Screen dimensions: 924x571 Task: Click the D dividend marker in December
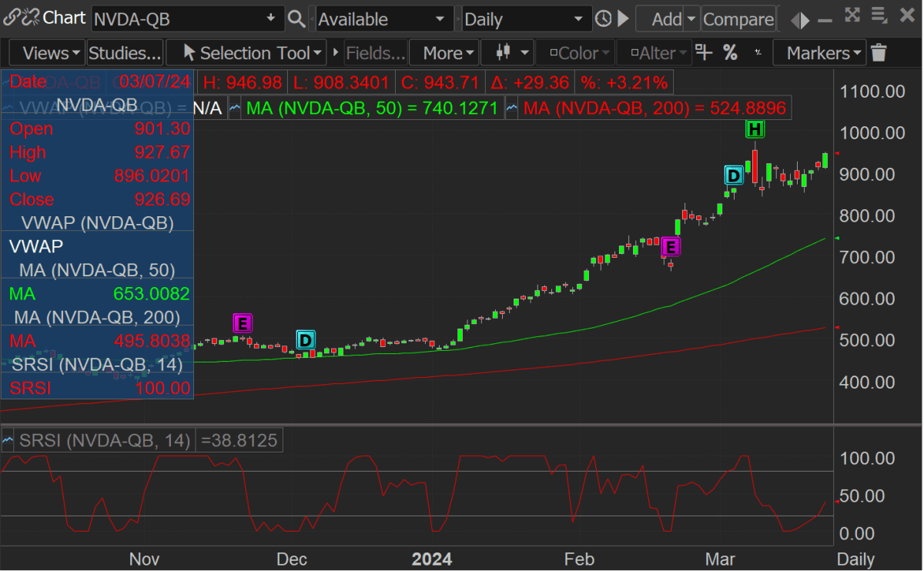(x=306, y=340)
